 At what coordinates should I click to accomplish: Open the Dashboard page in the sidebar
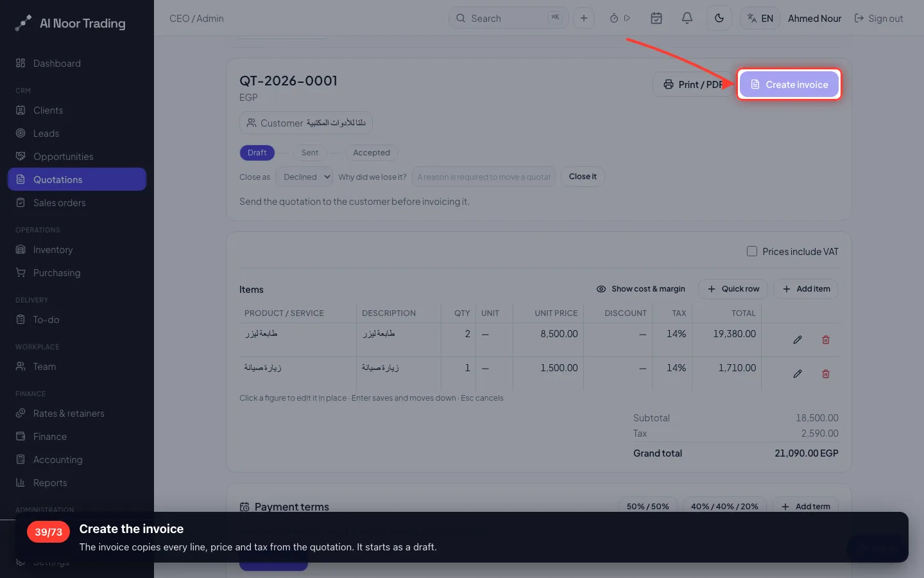pyautogui.click(x=77, y=63)
